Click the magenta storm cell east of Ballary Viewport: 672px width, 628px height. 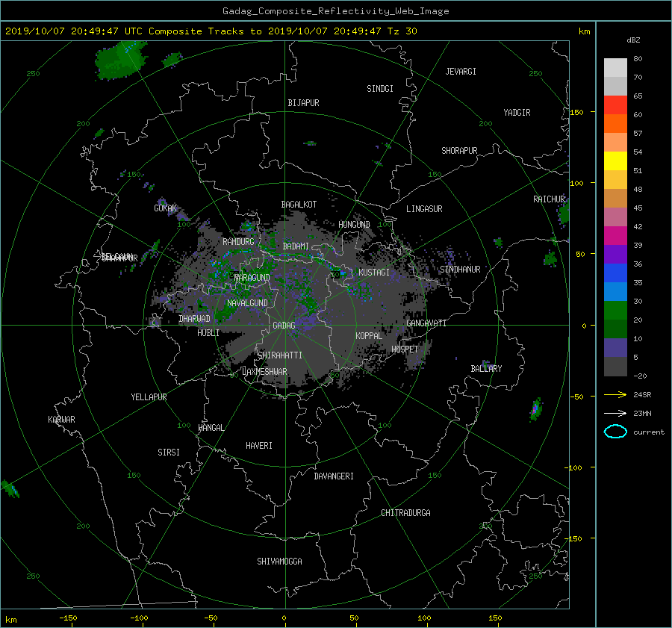pos(535,409)
